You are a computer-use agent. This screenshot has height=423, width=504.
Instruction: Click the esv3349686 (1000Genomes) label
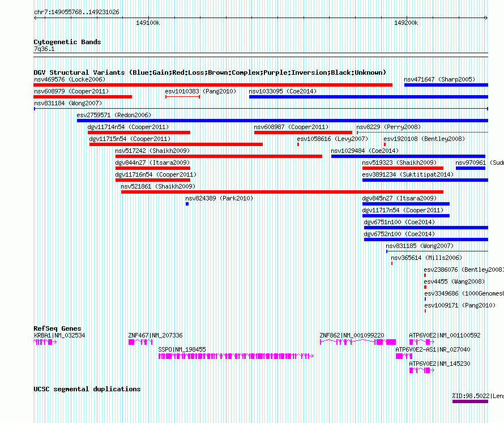(464, 293)
